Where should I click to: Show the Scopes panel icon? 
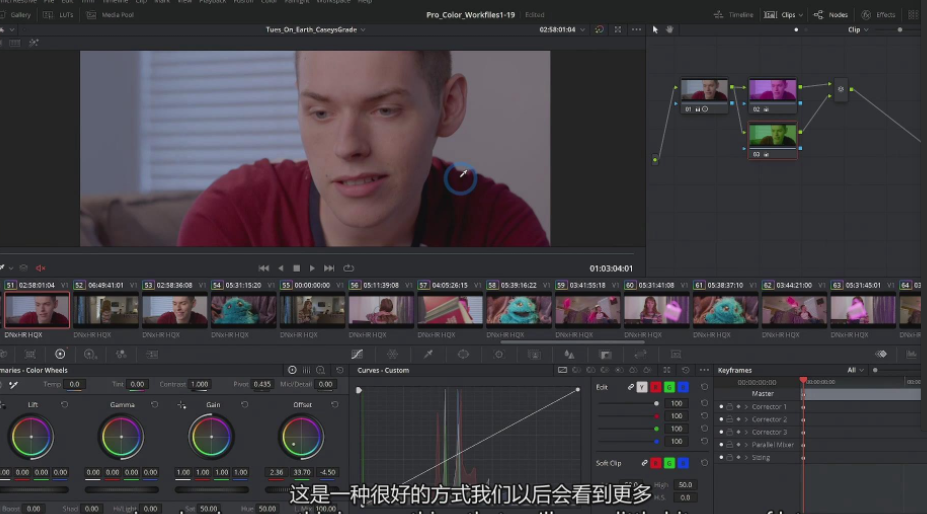click(911, 354)
